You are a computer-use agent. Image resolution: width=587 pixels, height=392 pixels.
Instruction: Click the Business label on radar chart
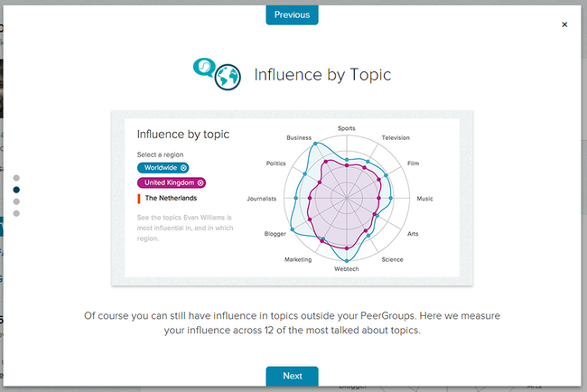point(298,138)
